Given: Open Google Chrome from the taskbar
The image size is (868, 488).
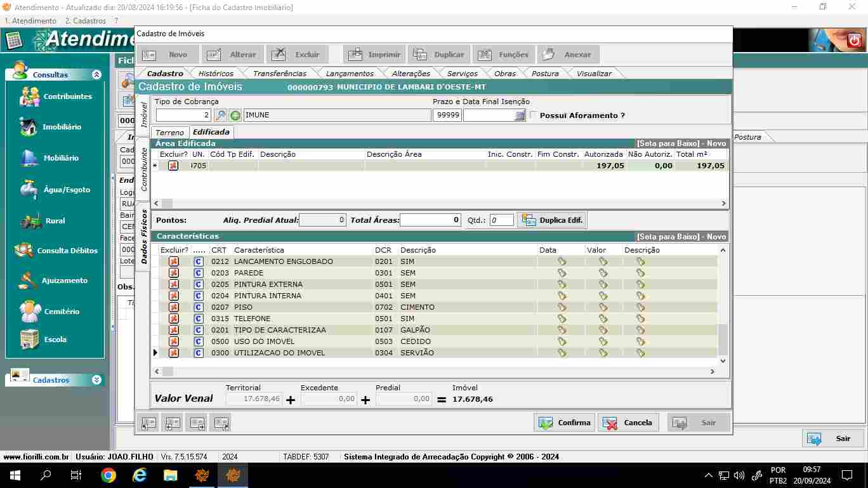Looking at the screenshot, I should point(109,475).
